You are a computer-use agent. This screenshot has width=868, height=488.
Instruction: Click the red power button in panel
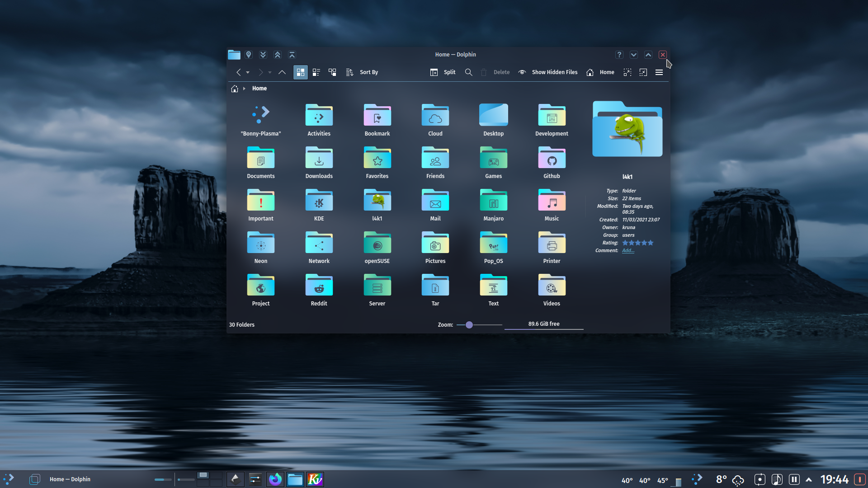[x=859, y=479]
